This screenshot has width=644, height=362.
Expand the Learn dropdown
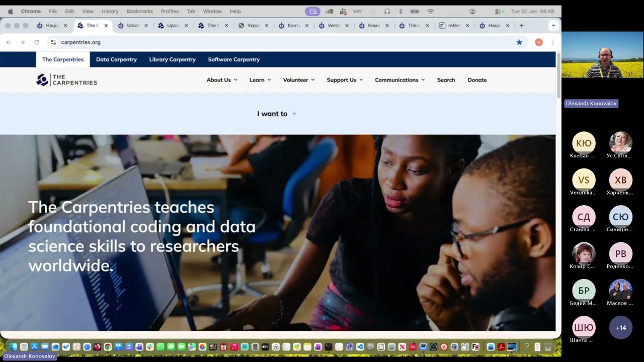(x=260, y=80)
